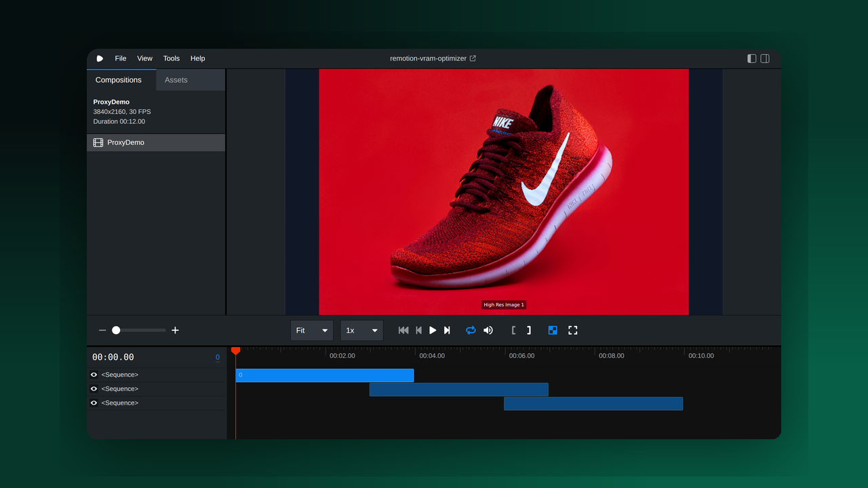
Task: Click the zoom out minus icon
Action: point(102,330)
